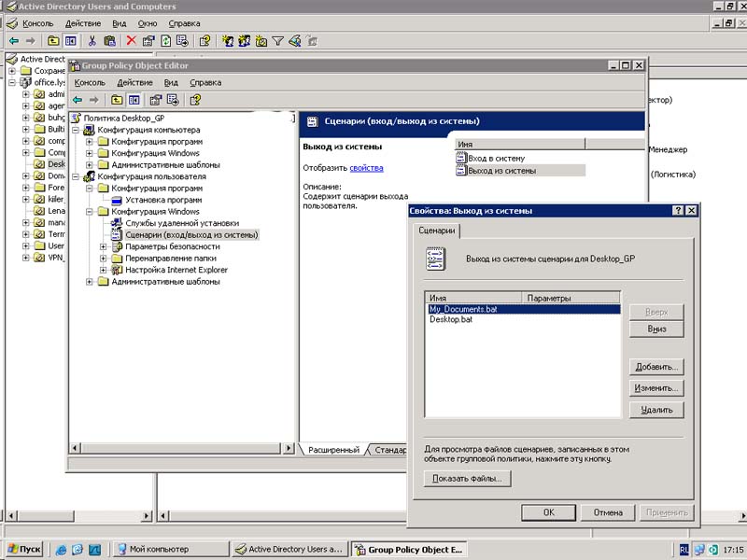This screenshot has width=747, height=560.
Task: Switch to the Расширенный tab
Action: click(333, 450)
